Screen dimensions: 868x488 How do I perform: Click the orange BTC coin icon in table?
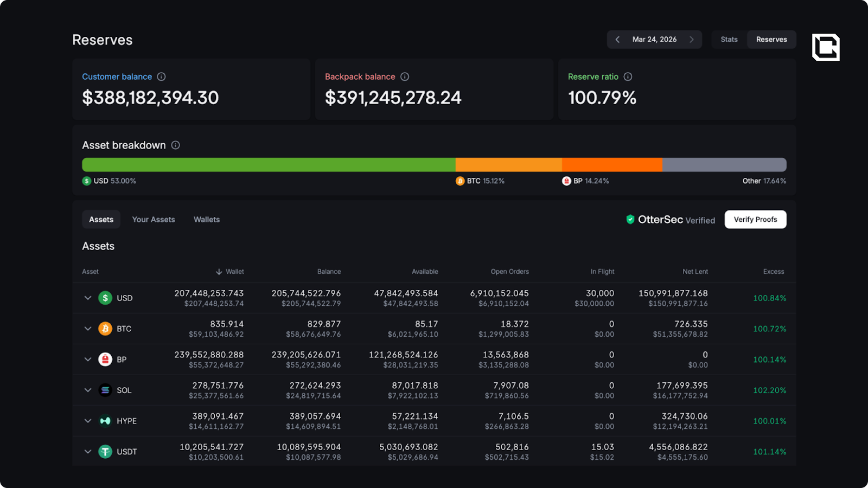pos(105,329)
